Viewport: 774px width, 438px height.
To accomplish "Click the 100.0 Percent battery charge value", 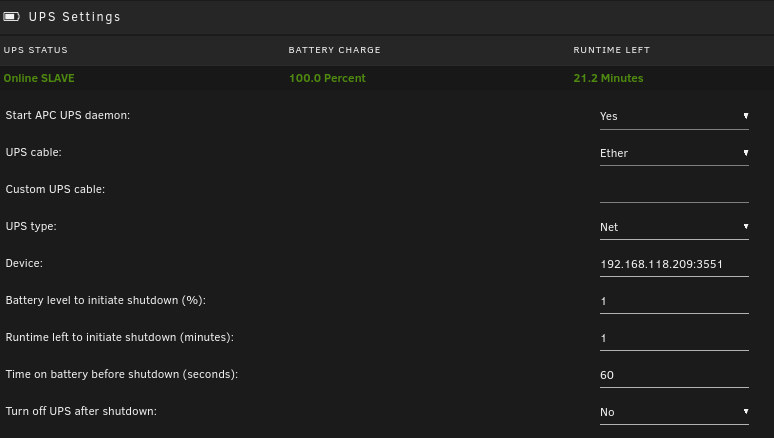I will [x=327, y=79].
